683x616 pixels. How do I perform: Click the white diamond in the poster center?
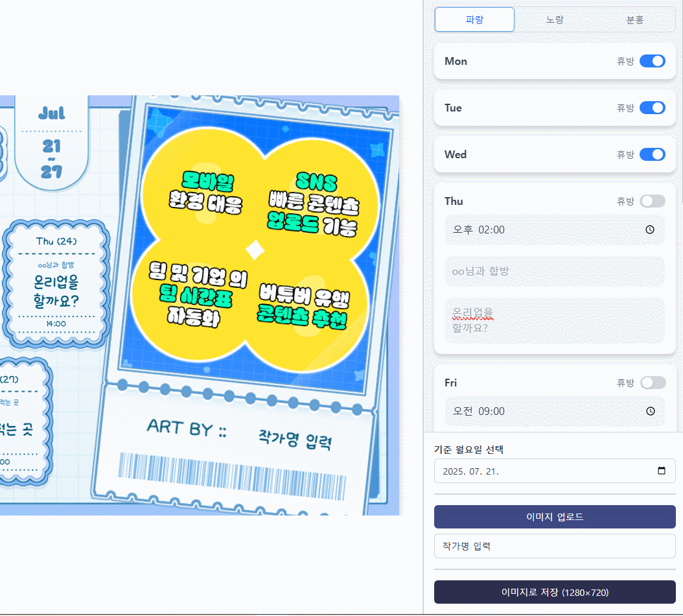tap(255, 249)
